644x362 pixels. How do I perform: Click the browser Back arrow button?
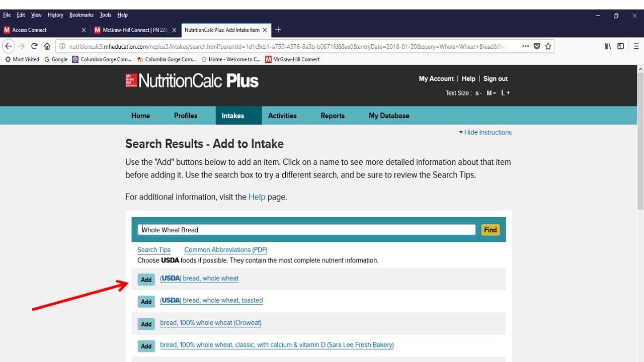(x=8, y=46)
